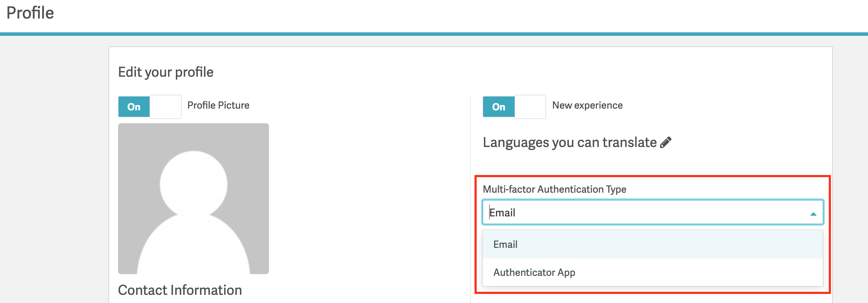
Task: Toggle the New experience switch
Action: click(514, 107)
